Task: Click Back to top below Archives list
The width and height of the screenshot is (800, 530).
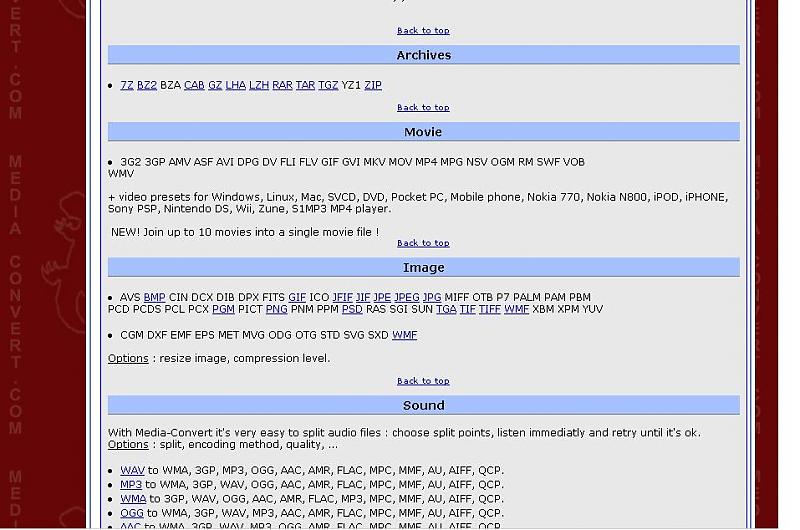Action: [x=423, y=108]
